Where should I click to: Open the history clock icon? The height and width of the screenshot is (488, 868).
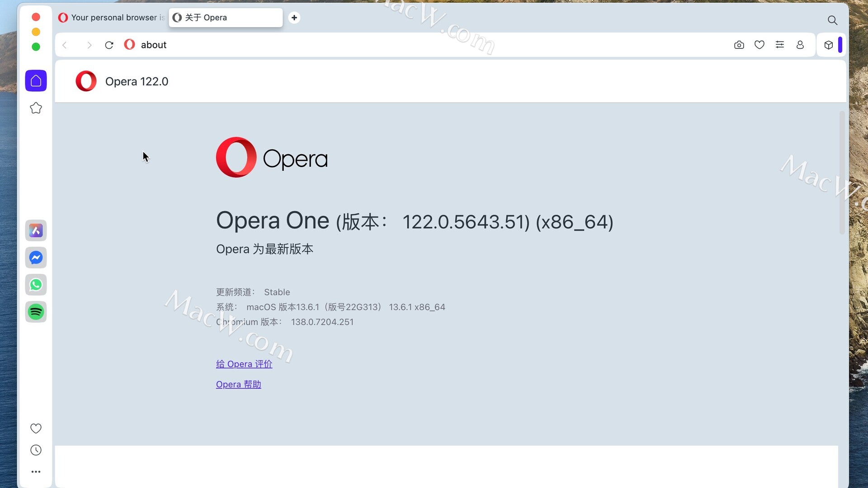pyautogui.click(x=36, y=450)
